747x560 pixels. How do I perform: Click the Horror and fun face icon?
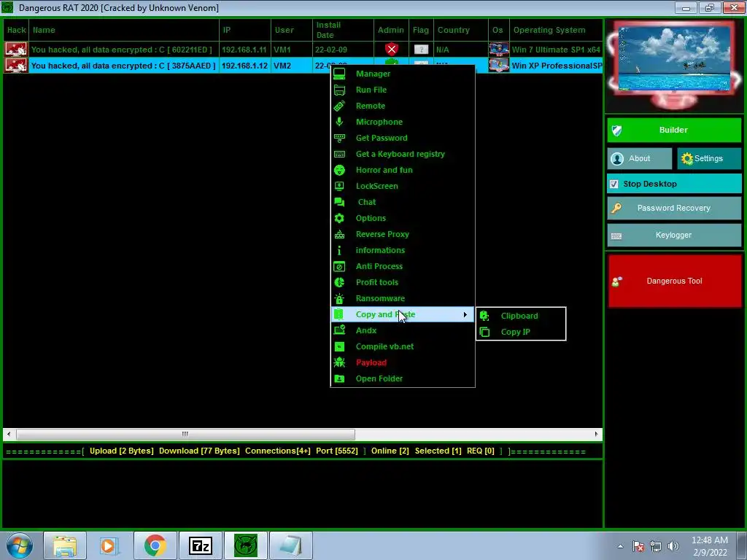[339, 170]
